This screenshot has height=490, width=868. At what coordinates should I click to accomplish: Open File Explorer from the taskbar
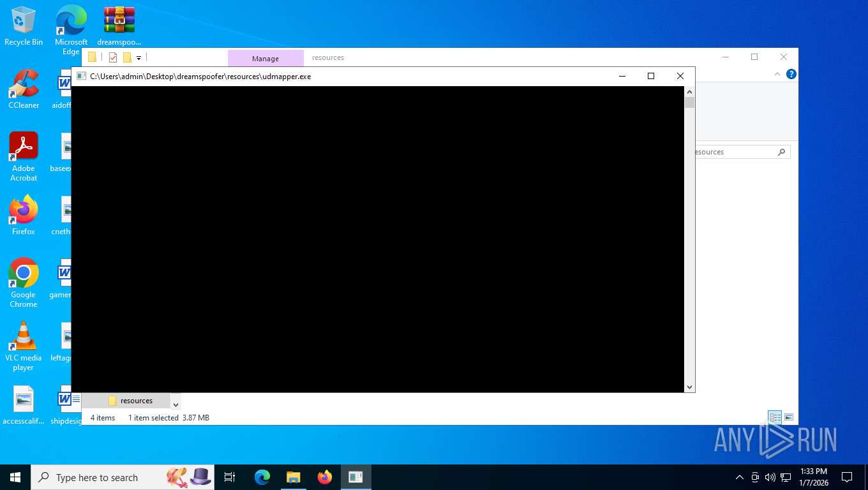[x=293, y=477]
